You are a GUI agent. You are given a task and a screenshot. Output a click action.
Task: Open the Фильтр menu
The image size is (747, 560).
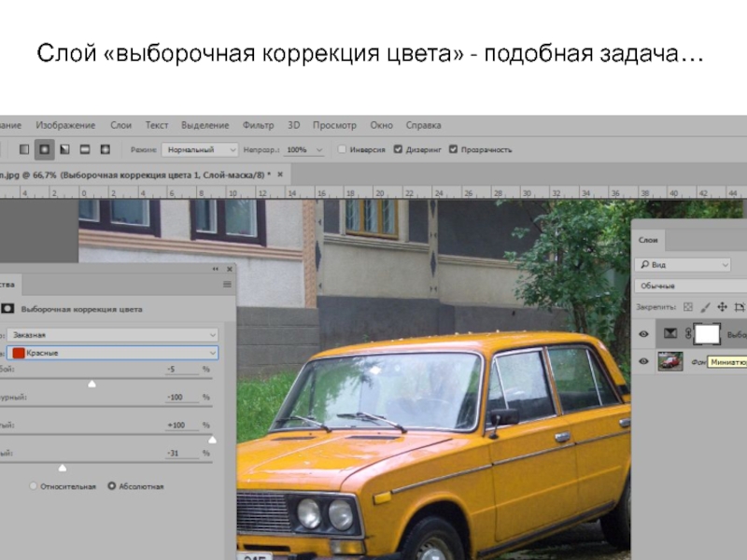(x=258, y=125)
